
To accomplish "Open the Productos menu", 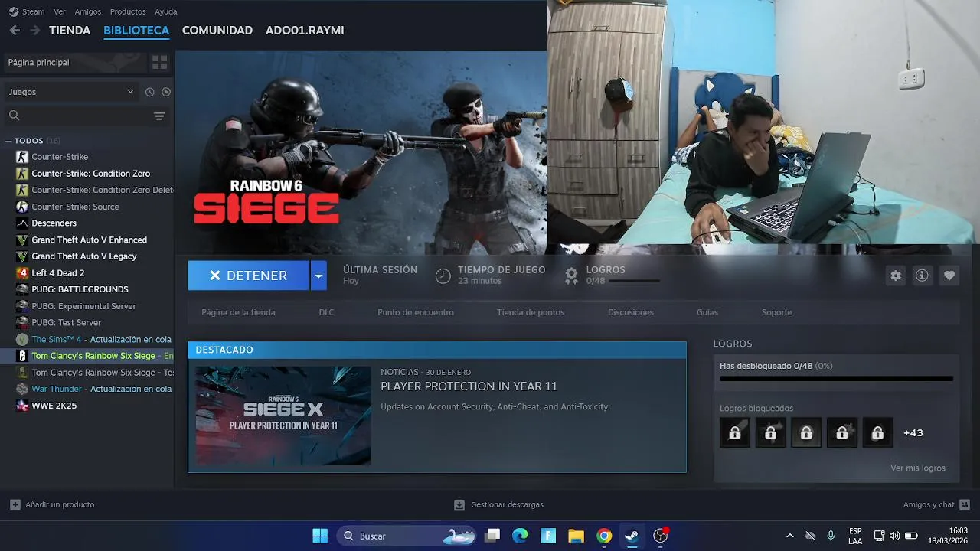I will coord(128,11).
